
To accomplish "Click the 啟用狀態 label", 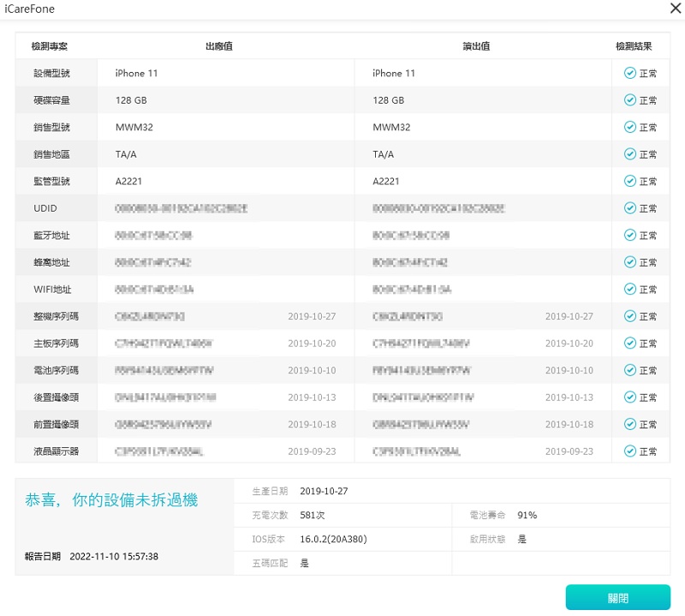I will click(487, 539).
